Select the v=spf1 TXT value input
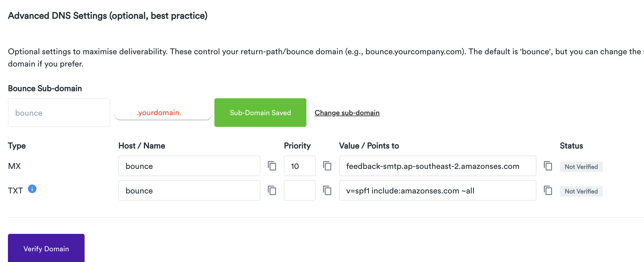 pyautogui.click(x=437, y=190)
